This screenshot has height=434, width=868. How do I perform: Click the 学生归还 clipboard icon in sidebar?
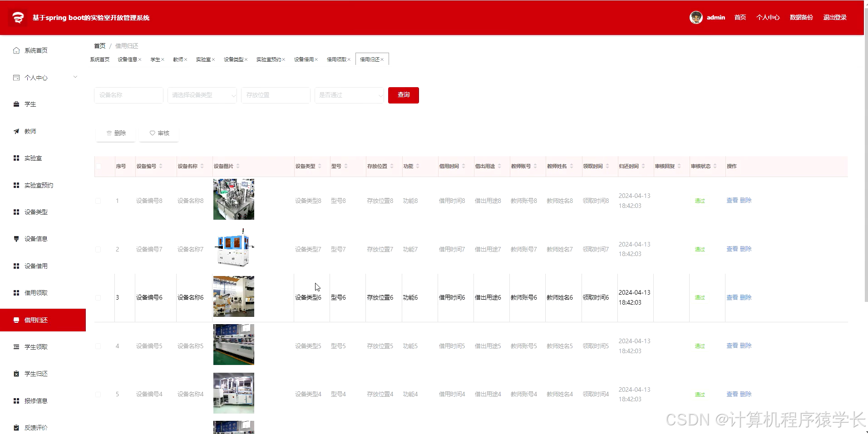[x=16, y=374]
